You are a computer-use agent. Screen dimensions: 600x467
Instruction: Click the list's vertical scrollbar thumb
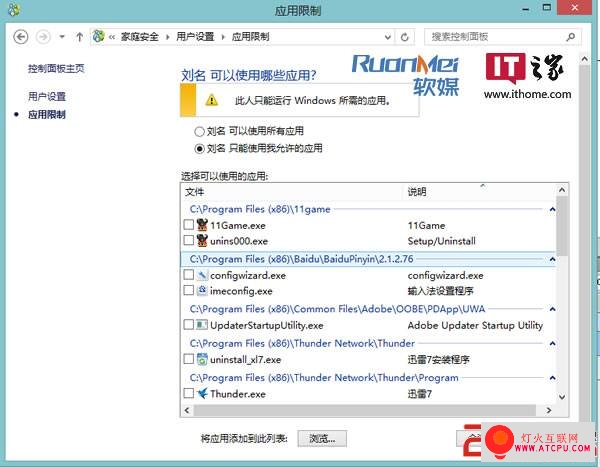point(562,227)
